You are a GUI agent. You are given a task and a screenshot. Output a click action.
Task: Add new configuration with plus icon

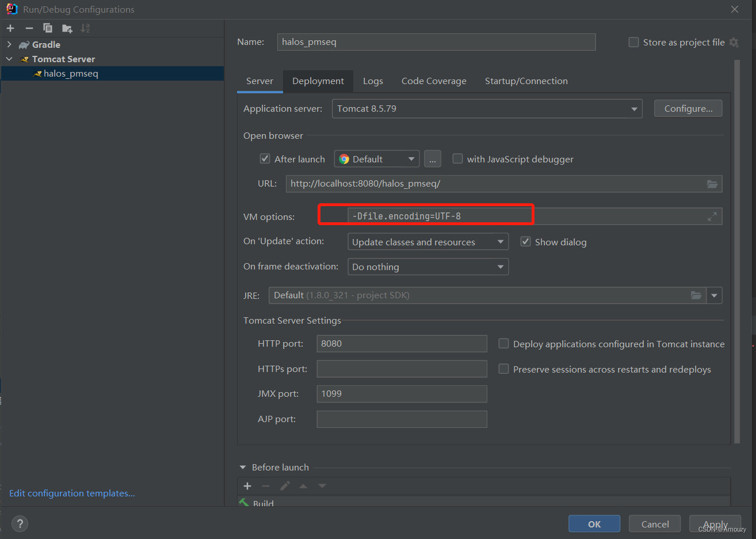[10, 28]
